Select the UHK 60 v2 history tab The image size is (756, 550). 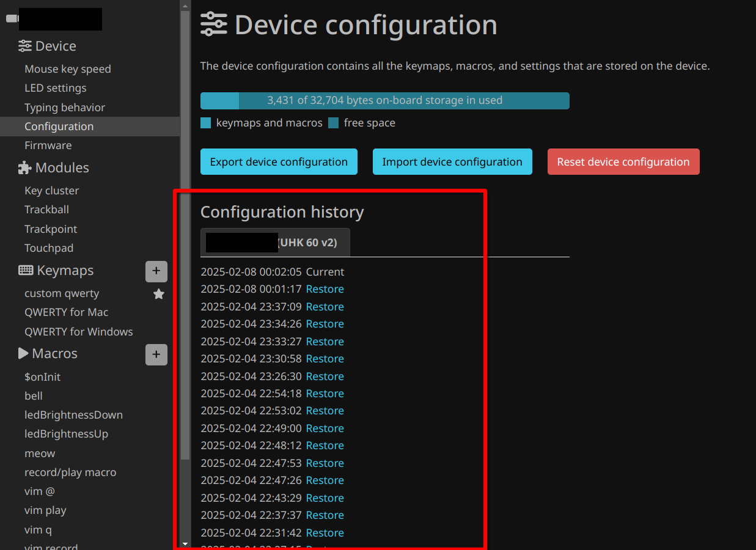pos(275,243)
